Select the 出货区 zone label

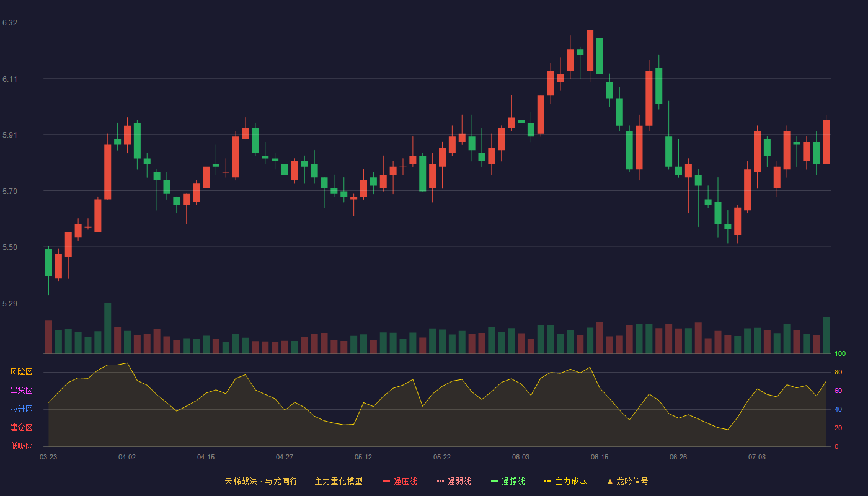(x=22, y=391)
